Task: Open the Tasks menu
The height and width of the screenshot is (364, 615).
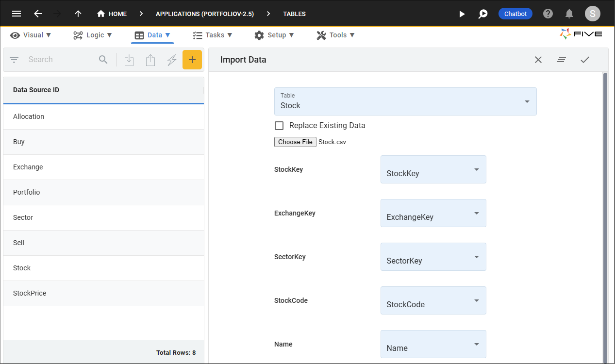Action: (213, 35)
